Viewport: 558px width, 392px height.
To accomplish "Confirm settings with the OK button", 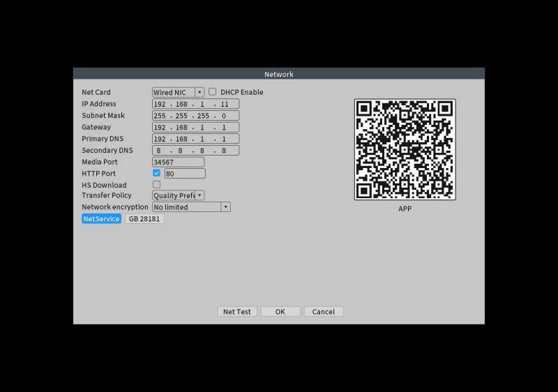I will 280,312.
